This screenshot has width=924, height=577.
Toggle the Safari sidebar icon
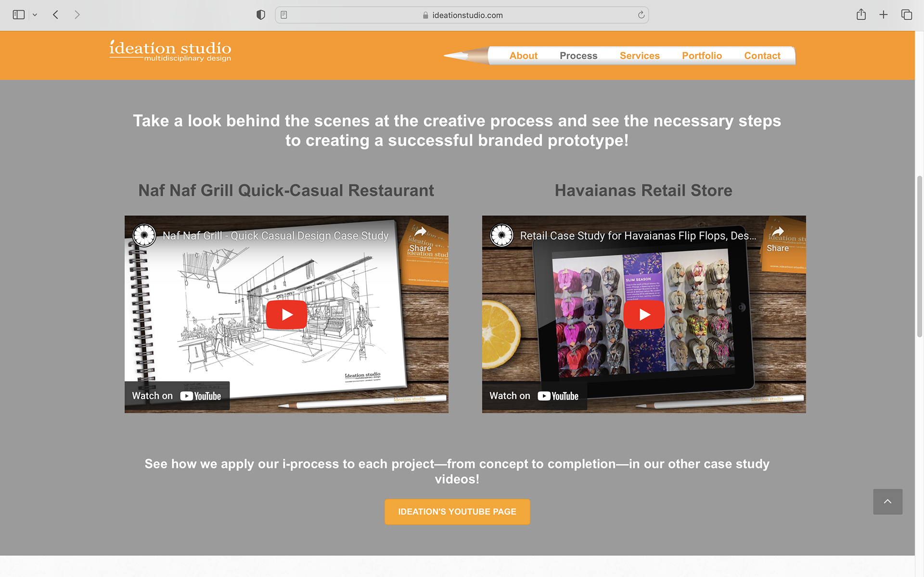click(19, 15)
